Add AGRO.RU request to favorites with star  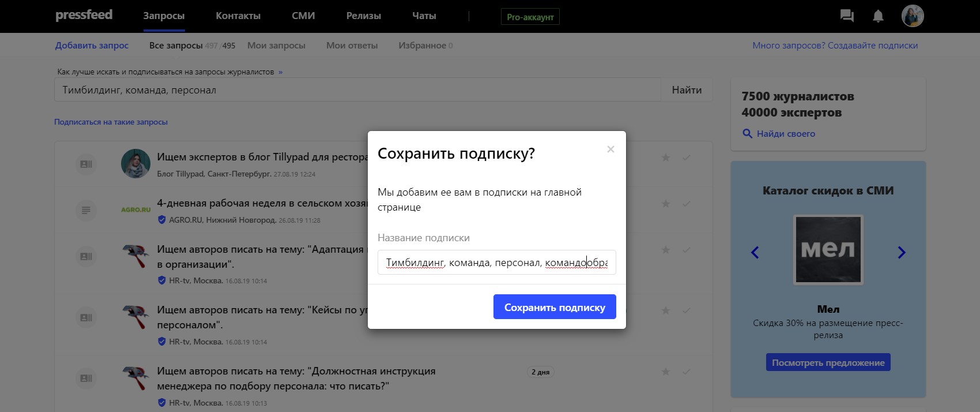tap(666, 204)
